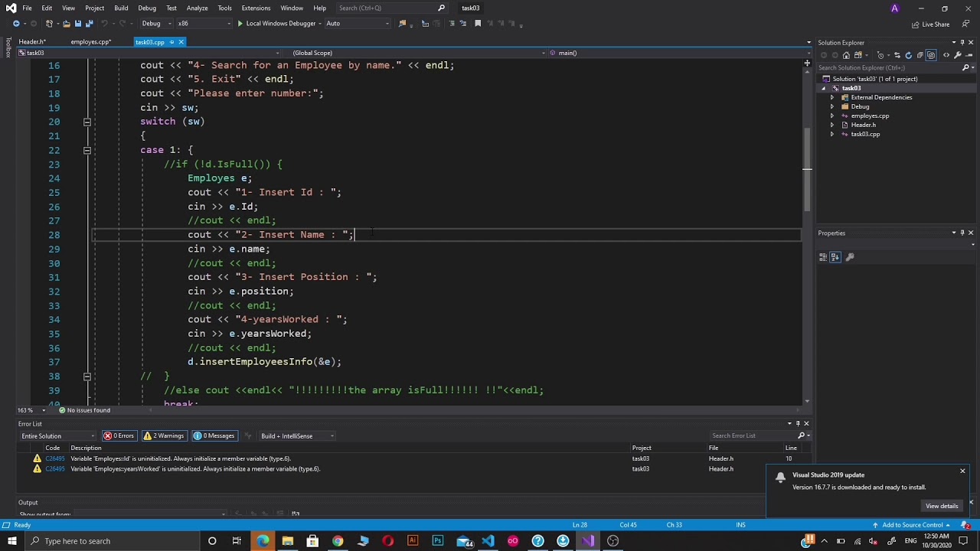Select task03.cpp in Solution Explorer
The image size is (980, 551).
point(865,134)
